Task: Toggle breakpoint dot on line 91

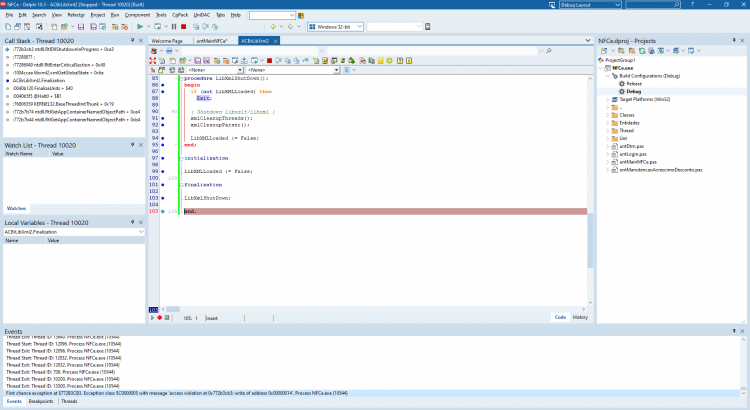Action: 163,118
